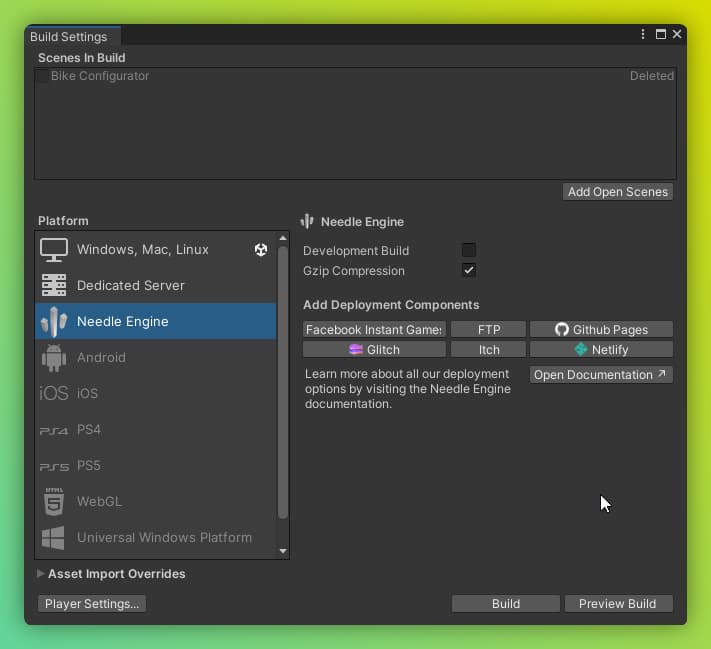Uncheck Gzip Compression
711x649 pixels.
click(468, 270)
